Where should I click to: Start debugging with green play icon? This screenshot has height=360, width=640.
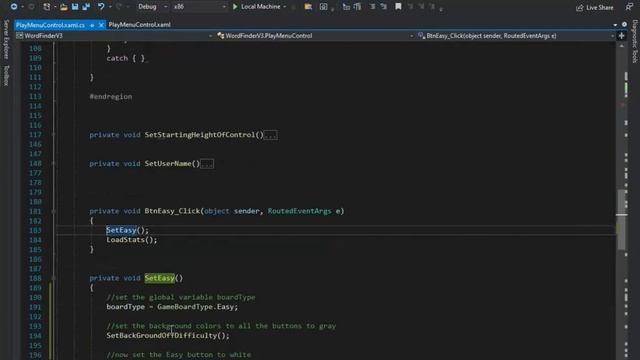click(x=235, y=7)
